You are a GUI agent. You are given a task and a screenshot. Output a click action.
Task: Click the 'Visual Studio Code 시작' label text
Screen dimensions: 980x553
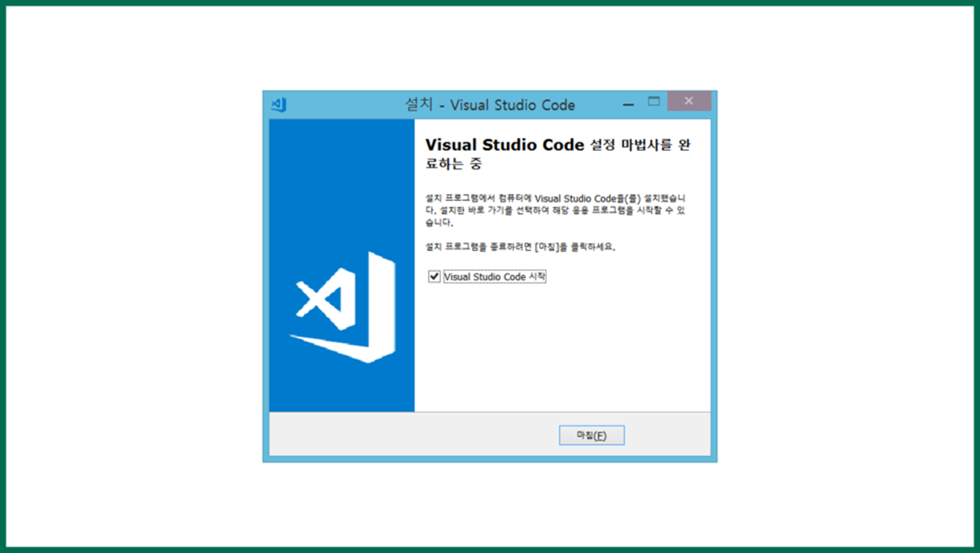[x=495, y=277]
